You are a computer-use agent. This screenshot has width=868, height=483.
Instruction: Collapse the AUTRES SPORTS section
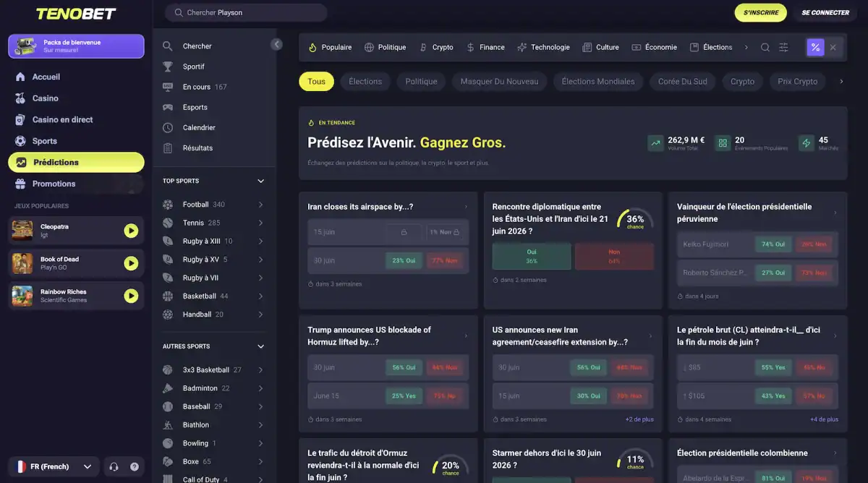point(261,346)
